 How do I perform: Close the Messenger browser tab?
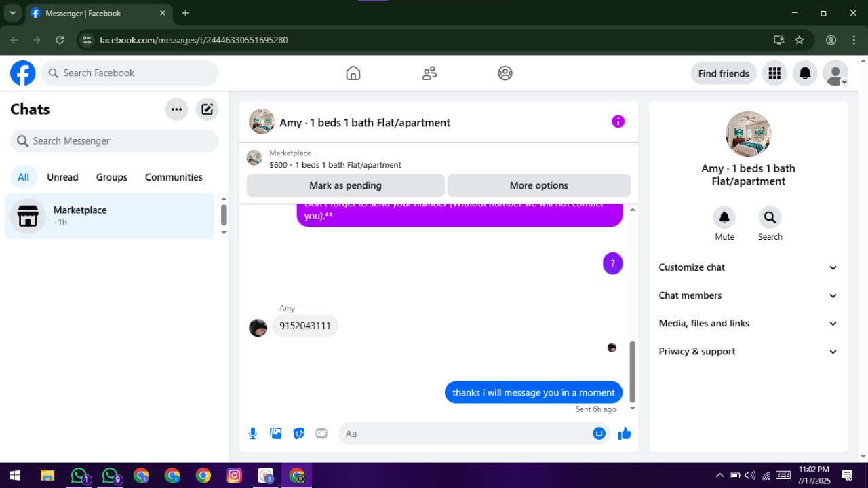click(163, 13)
